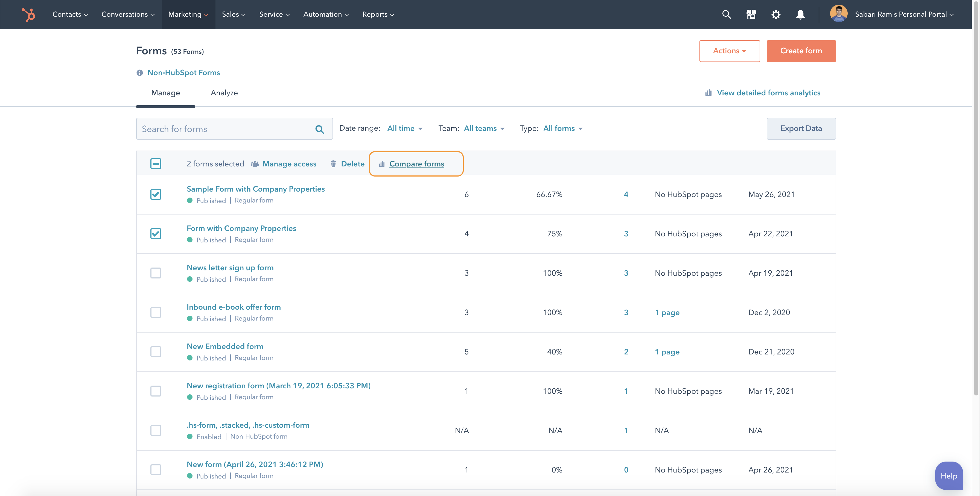Screen dimensions: 980x496
Task: Click the Manage access people icon
Action: (255, 164)
